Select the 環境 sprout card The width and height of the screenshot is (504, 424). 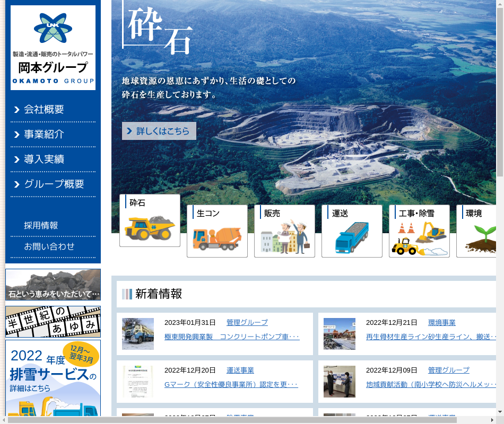pos(476,231)
